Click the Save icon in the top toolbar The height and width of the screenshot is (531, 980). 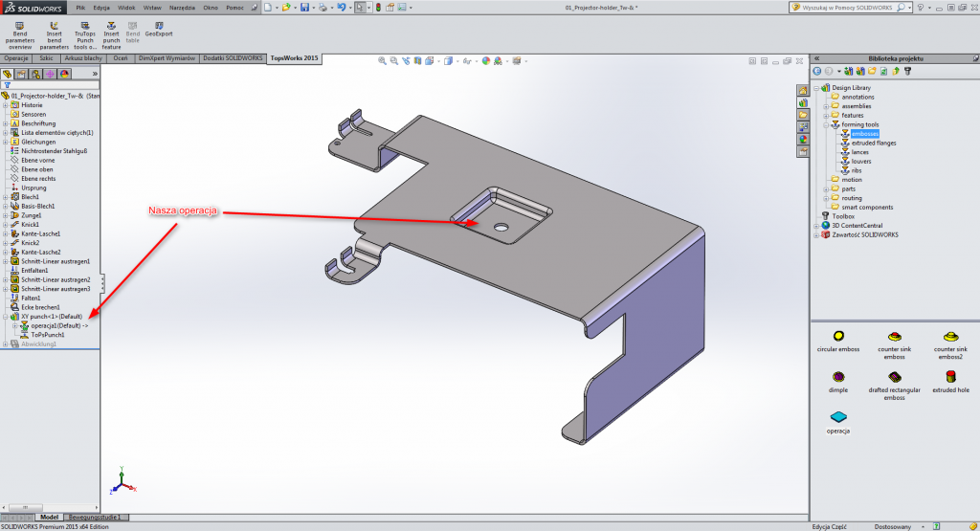click(304, 8)
